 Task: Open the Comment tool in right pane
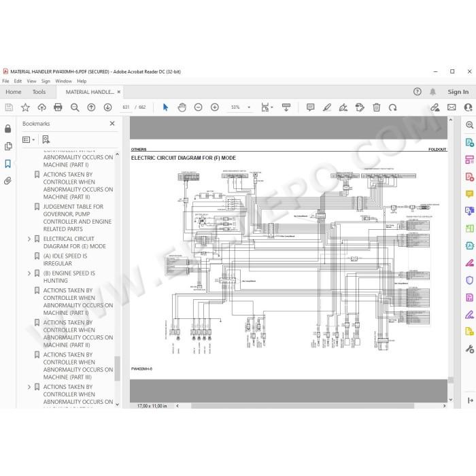click(470, 193)
